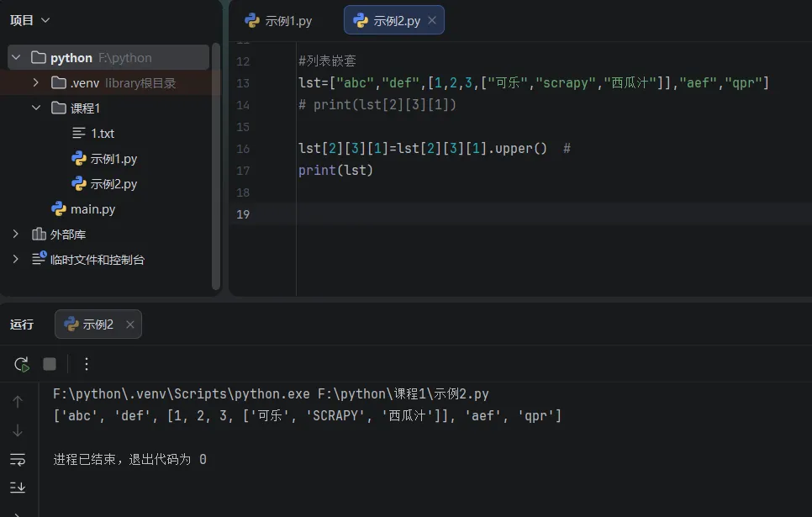Collapse the 课程1 folder
The width and height of the screenshot is (812, 517).
[x=36, y=108]
